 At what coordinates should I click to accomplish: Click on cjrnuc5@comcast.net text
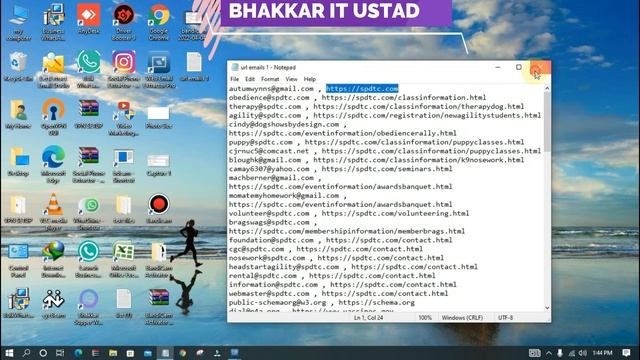click(x=269, y=151)
